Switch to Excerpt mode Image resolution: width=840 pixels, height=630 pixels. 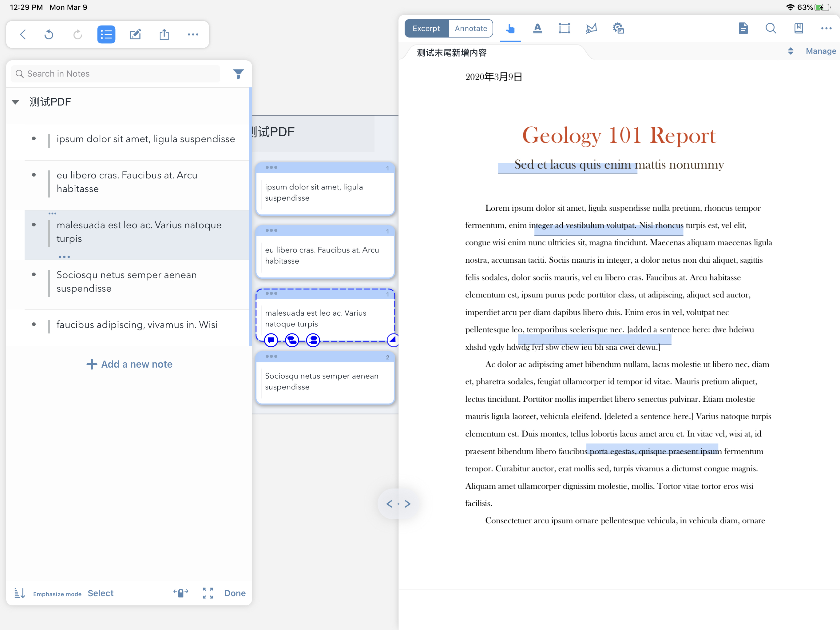[x=426, y=29]
